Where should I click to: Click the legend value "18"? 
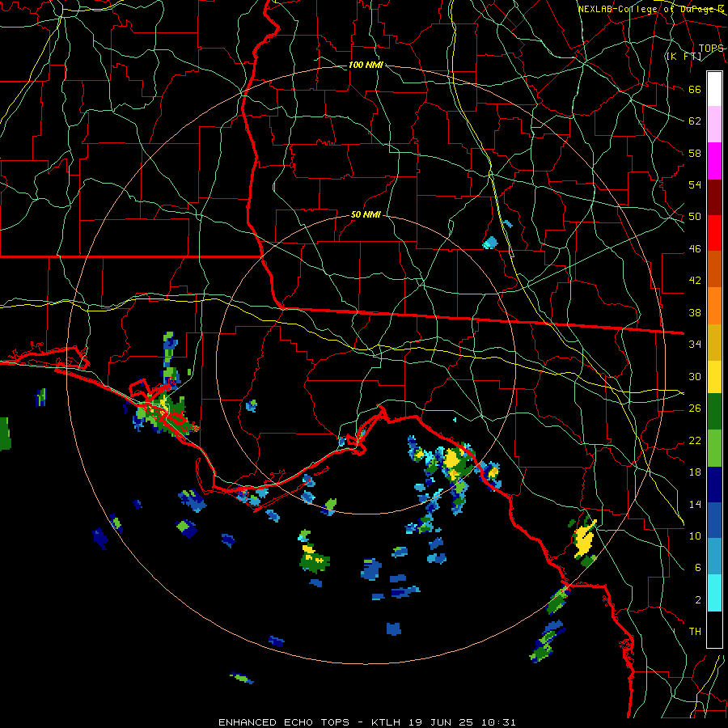point(695,472)
